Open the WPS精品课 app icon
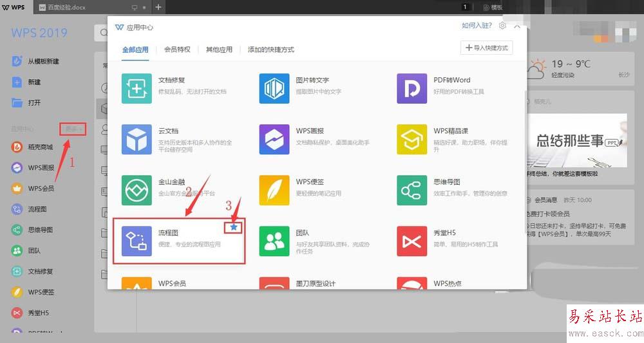The image size is (644, 343). click(412, 140)
